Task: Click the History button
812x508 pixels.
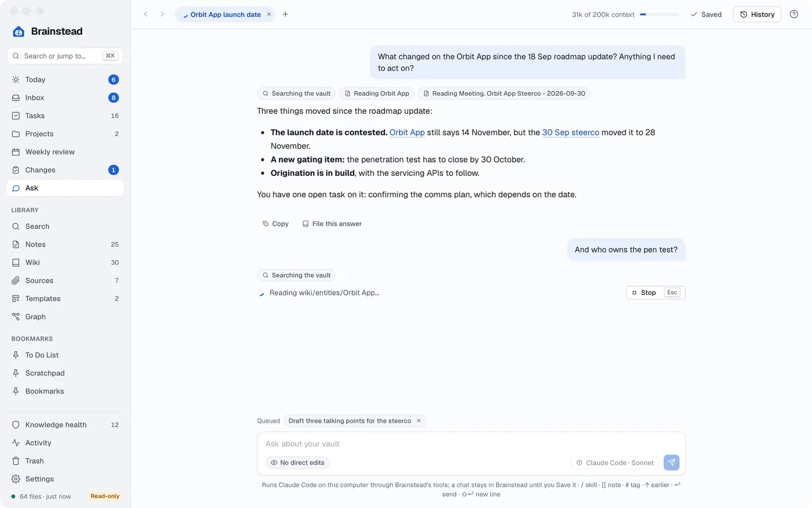Action: point(757,15)
